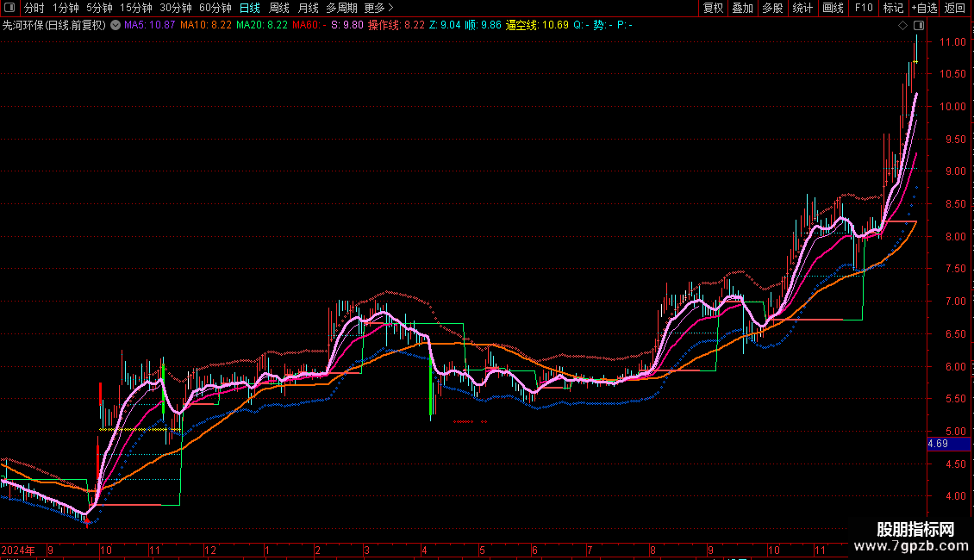Select the 30分钟 period tab
The image size is (974, 560).
click(x=176, y=8)
